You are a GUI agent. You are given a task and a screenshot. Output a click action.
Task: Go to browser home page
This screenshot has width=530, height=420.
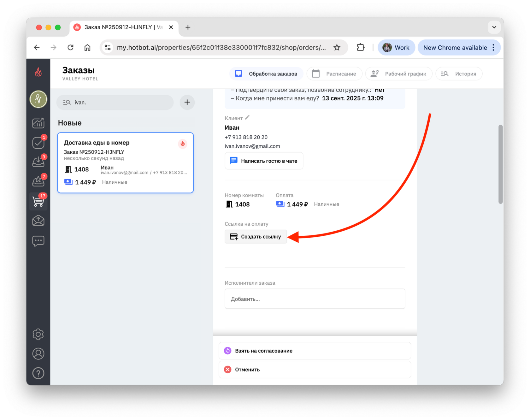point(87,47)
